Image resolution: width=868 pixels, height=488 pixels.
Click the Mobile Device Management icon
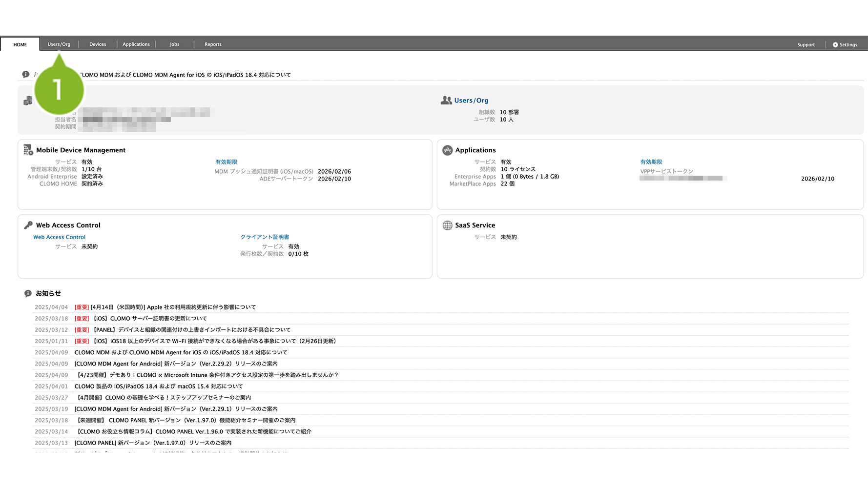coord(28,150)
